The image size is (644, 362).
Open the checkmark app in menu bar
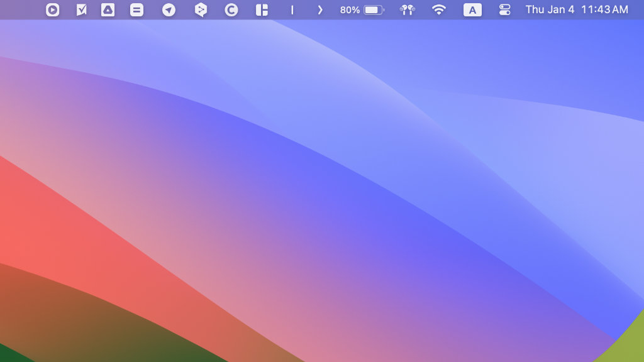81,10
